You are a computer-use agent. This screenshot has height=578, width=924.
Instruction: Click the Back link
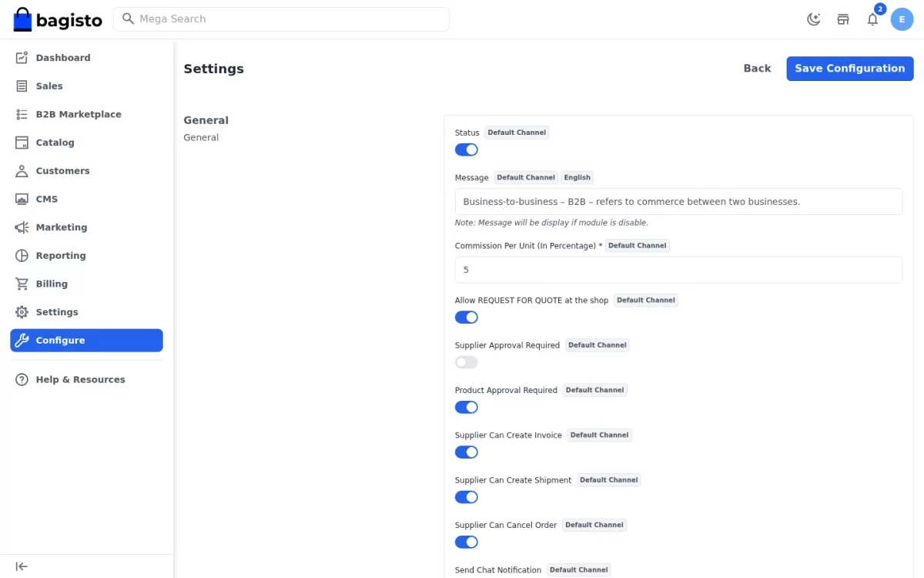pyautogui.click(x=757, y=69)
